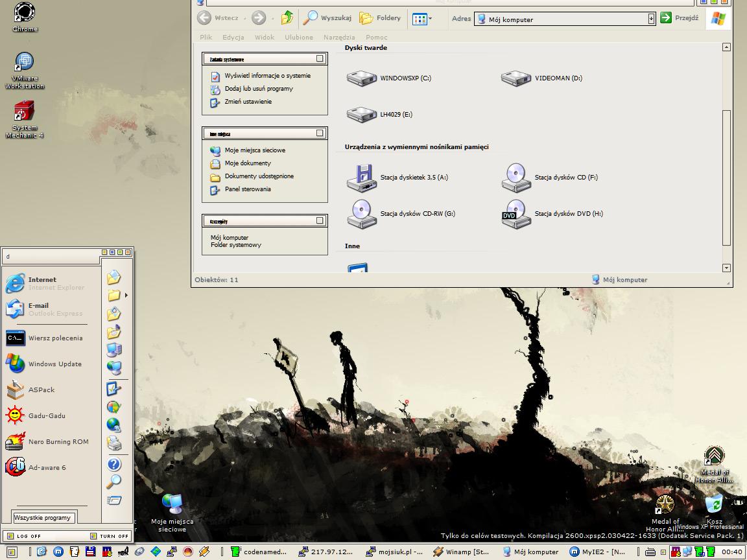Open the Kosz recycle bin on desktop

point(714,506)
